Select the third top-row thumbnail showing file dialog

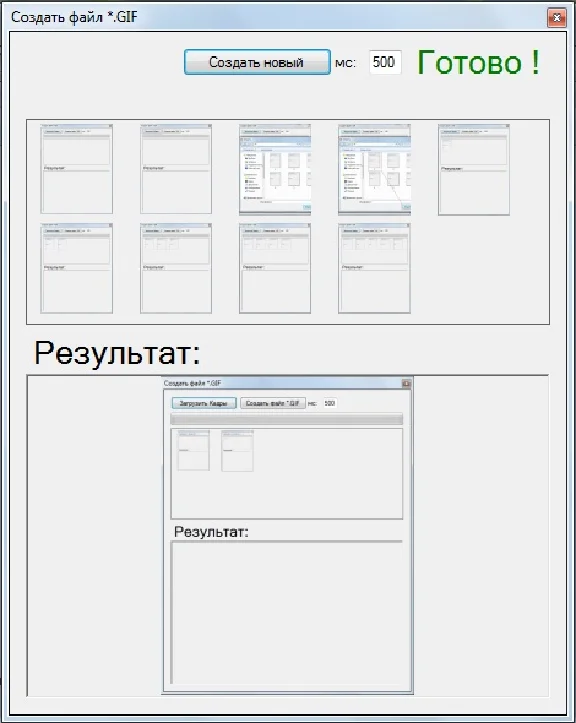275,169
